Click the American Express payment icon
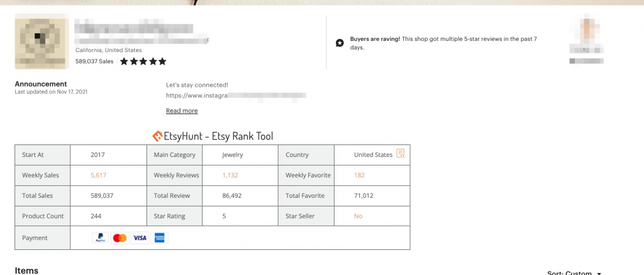Screen dimensions: 644x275 tap(160, 238)
